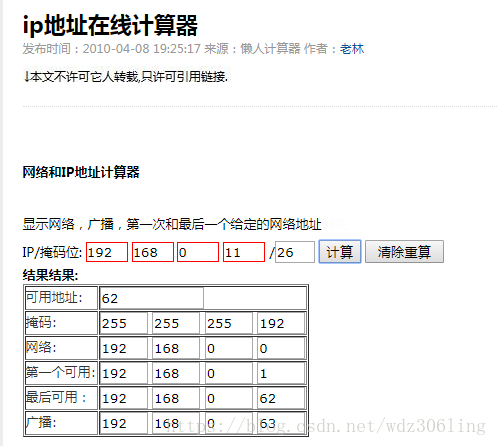Click the 第一个可用 last octet 1
This screenshot has height=446, width=497.
(x=281, y=373)
